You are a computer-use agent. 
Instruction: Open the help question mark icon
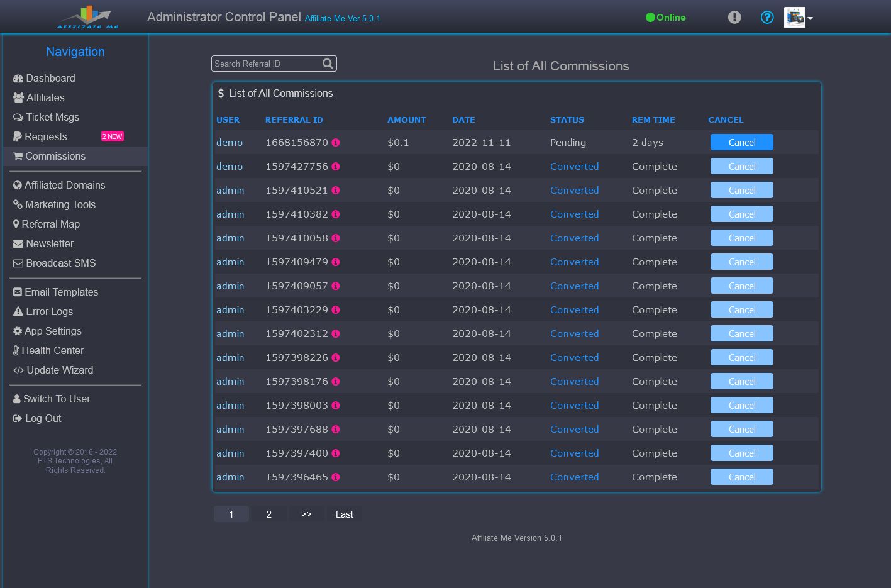[x=766, y=18]
